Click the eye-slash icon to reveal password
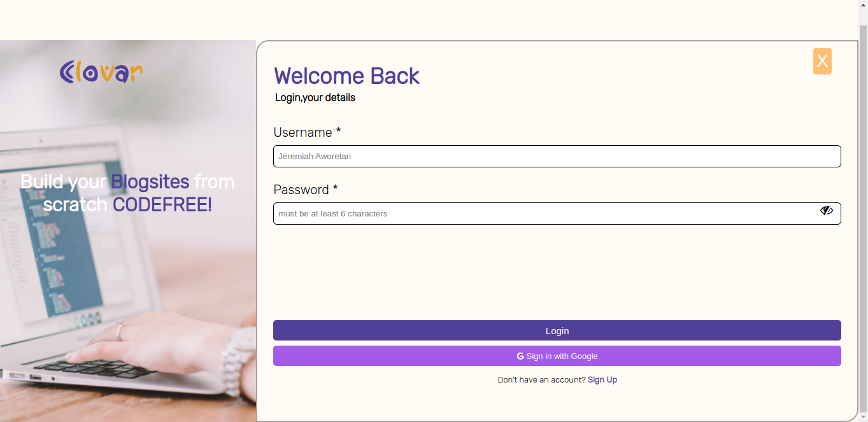Image resolution: width=868 pixels, height=422 pixels. pyautogui.click(x=826, y=210)
